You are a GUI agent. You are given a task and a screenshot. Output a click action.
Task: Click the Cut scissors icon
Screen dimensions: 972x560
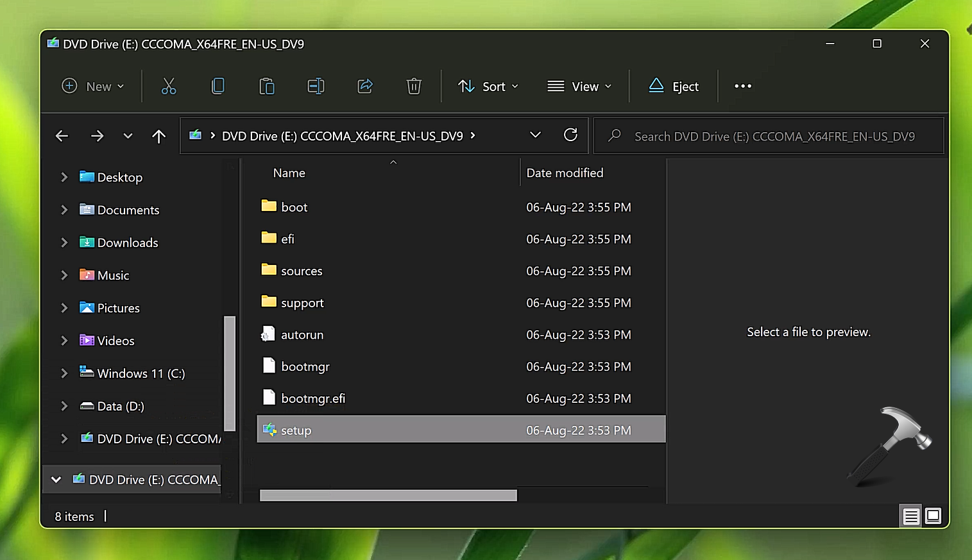(x=169, y=86)
